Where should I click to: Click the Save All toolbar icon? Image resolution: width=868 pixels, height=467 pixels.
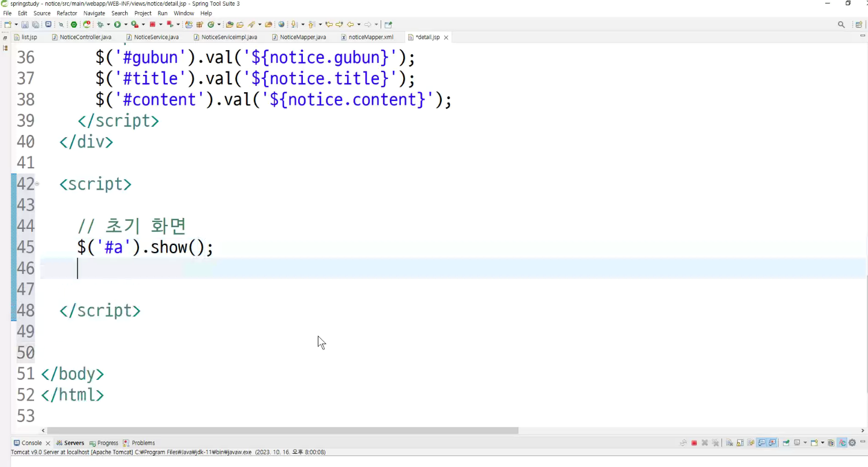click(x=35, y=25)
